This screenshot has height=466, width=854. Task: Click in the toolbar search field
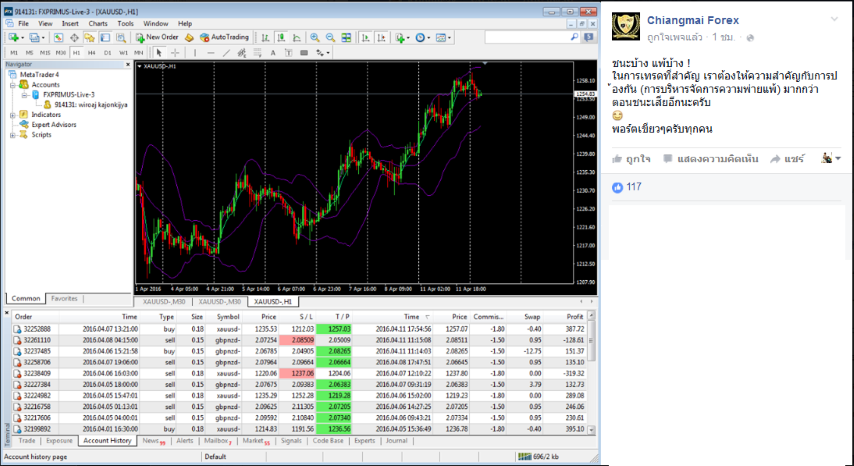(x=527, y=37)
